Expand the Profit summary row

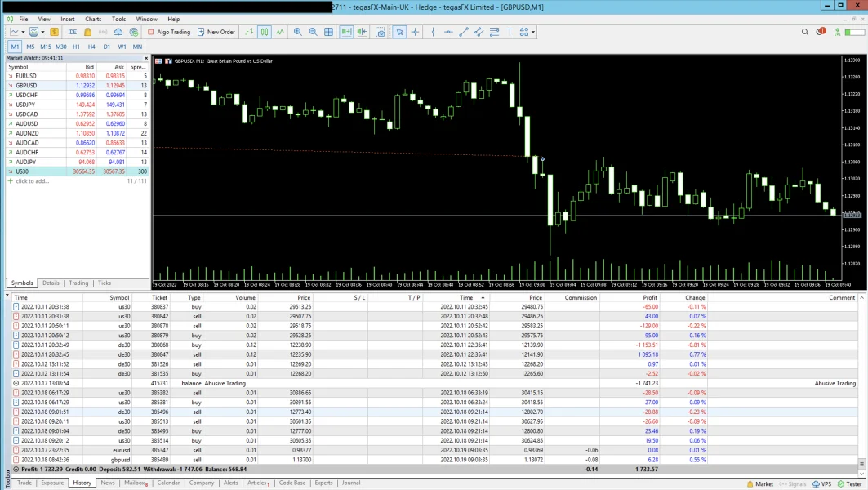coord(15,470)
